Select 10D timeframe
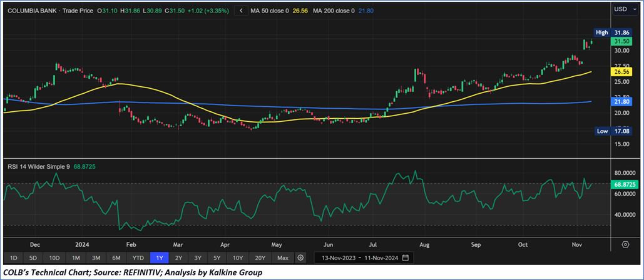 (54, 258)
